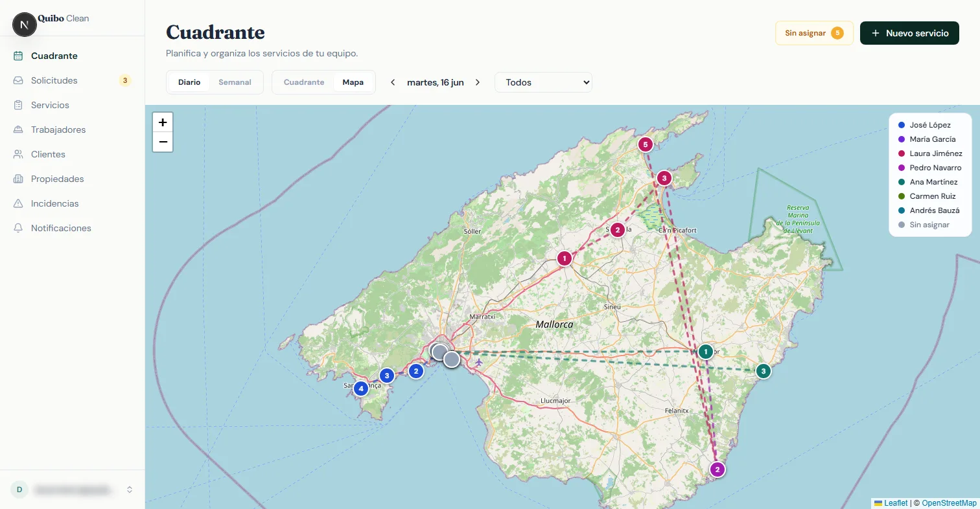Zoom in the map with plus button
The height and width of the screenshot is (509, 980).
point(163,122)
